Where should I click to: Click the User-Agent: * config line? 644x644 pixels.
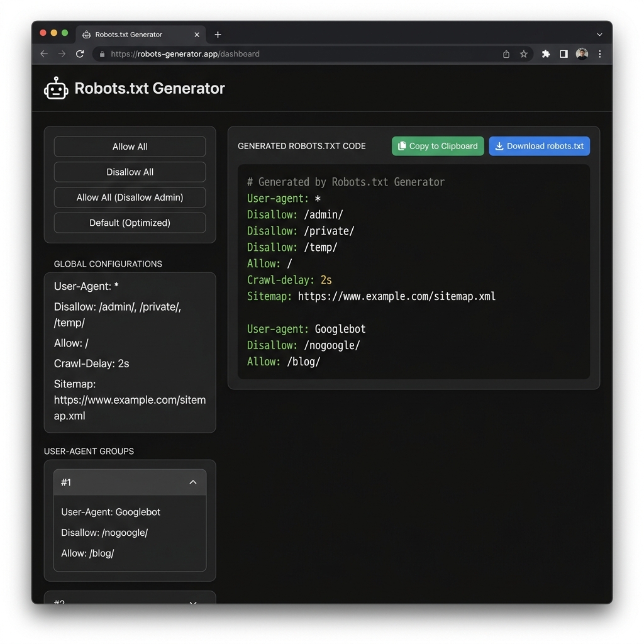86,286
